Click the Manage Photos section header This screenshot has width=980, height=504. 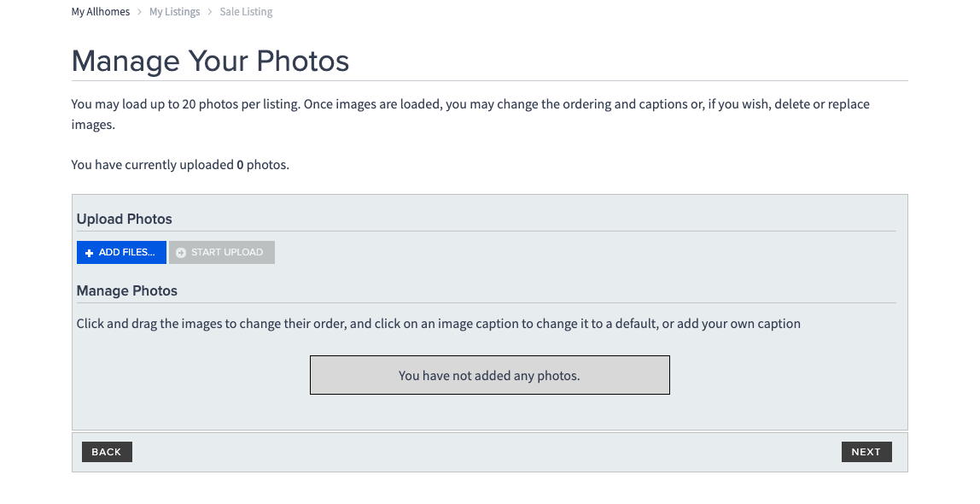click(126, 290)
